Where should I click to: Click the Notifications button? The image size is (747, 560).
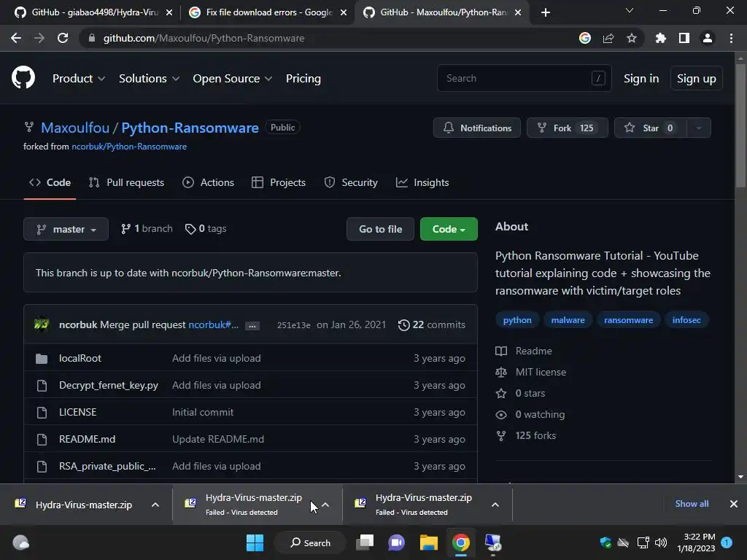pyautogui.click(x=477, y=128)
